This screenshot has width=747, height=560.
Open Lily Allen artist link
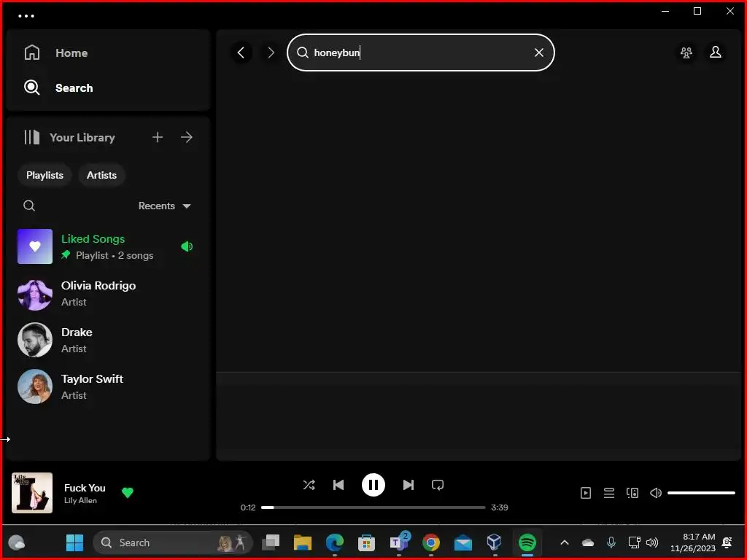80,500
